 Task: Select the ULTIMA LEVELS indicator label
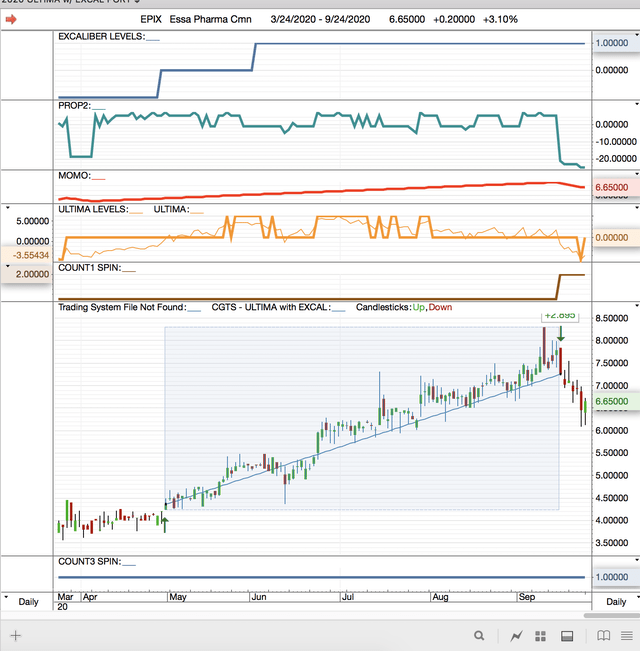coord(93,209)
